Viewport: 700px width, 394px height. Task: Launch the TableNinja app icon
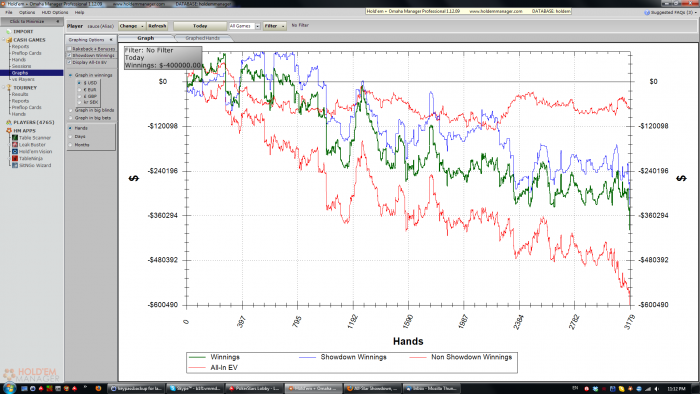[x=15, y=158]
